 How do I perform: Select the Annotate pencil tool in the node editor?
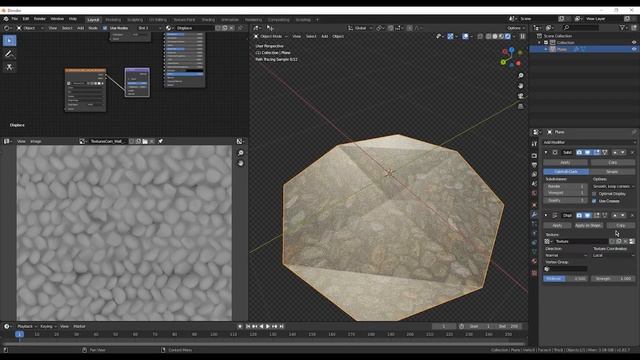click(x=9, y=54)
